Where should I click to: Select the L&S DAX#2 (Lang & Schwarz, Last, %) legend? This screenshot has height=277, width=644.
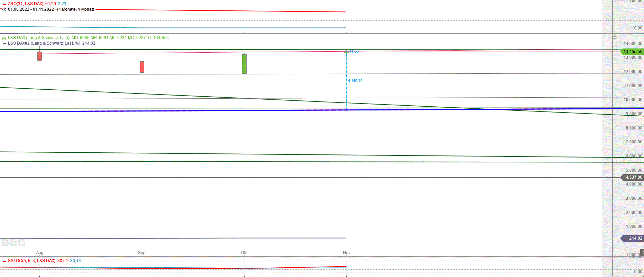click(44, 43)
